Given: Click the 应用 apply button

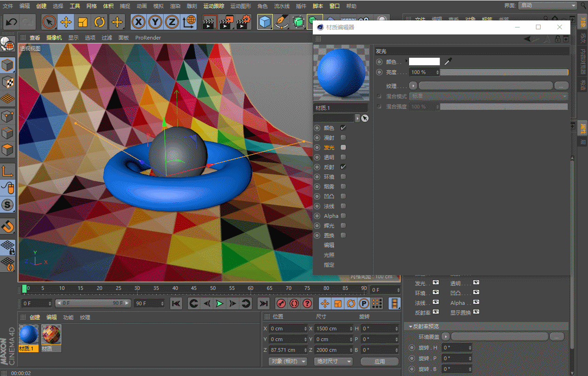Looking at the screenshot, I should point(379,362).
